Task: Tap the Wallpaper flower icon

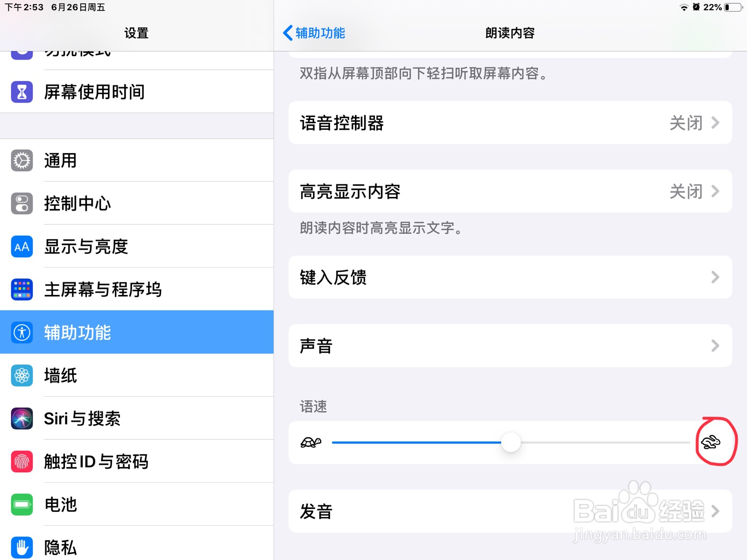Action: pyautogui.click(x=22, y=376)
